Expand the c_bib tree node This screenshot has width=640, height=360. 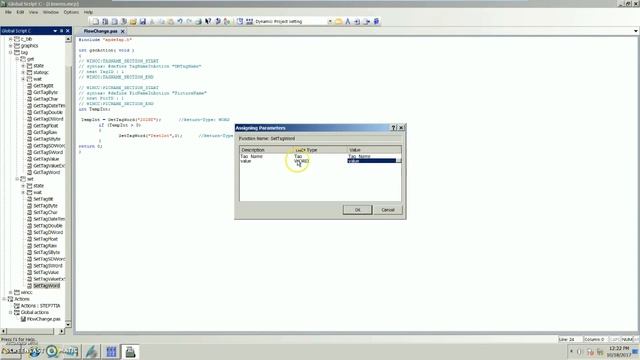click(11, 39)
